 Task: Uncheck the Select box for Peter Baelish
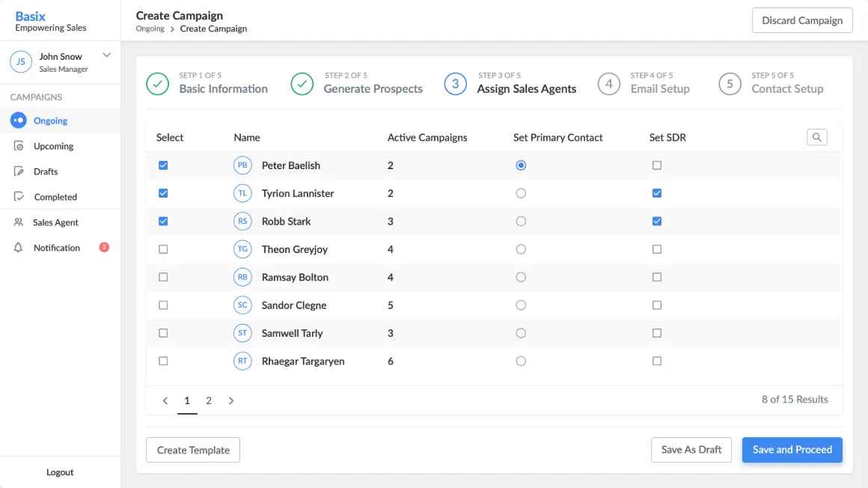(163, 165)
